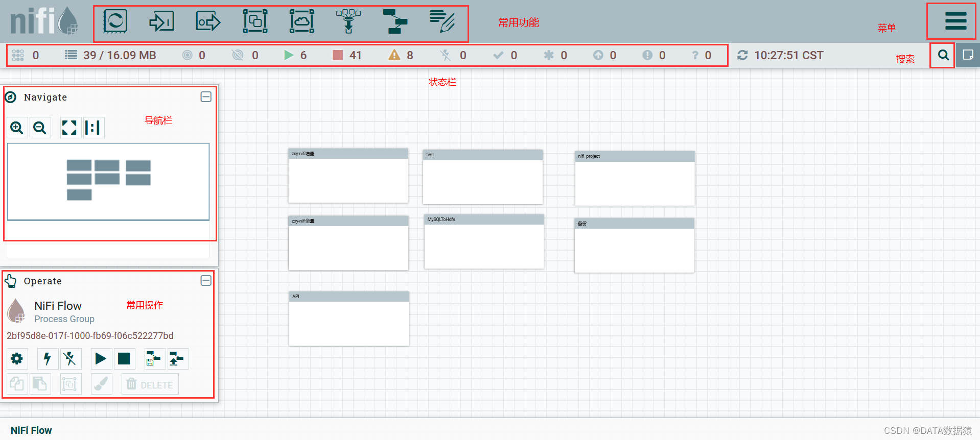Click the Disable crossed-bolt button
The image size is (980, 440).
[70, 359]
